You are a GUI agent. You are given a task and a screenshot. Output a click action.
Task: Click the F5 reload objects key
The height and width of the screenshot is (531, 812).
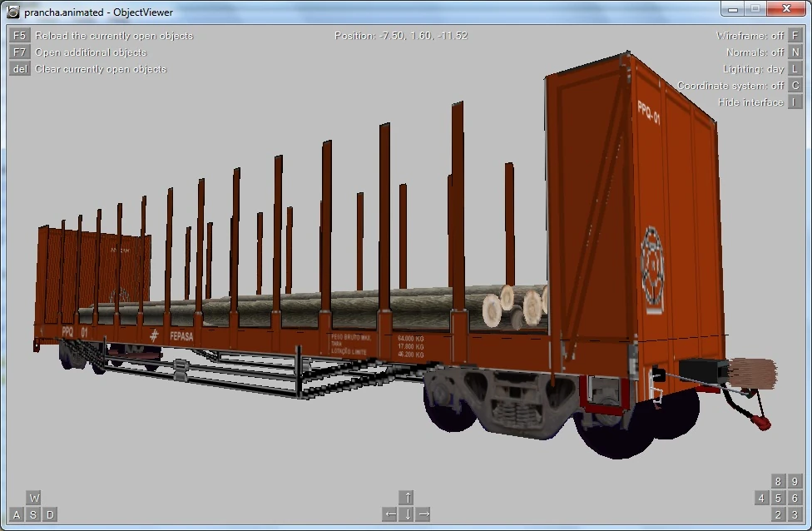coord(20,35)
